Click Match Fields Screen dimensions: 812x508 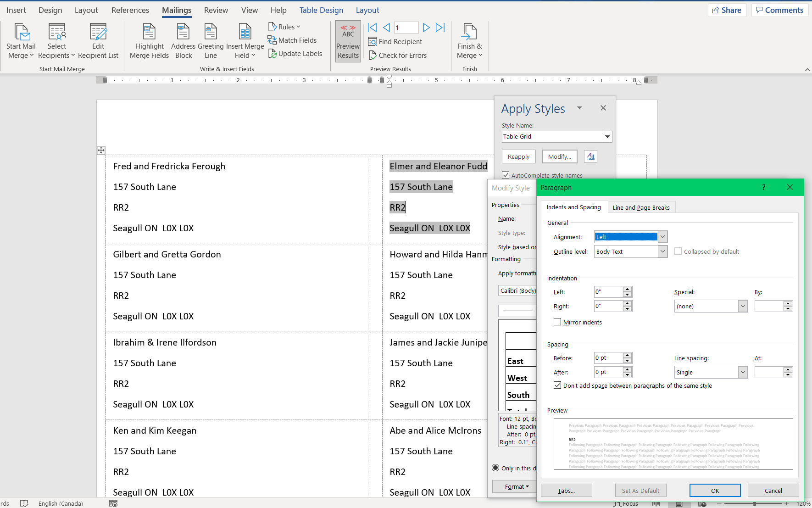[292, 40]
